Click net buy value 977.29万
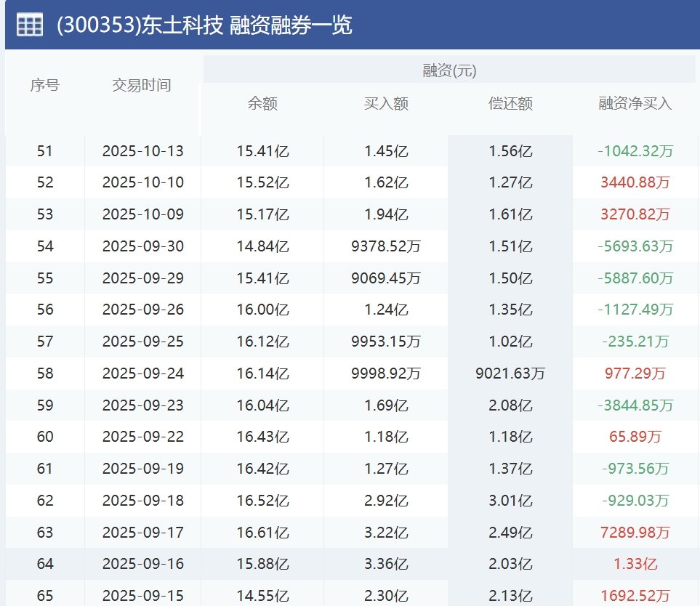Screen dimensions: 700x606 [635, 373]
